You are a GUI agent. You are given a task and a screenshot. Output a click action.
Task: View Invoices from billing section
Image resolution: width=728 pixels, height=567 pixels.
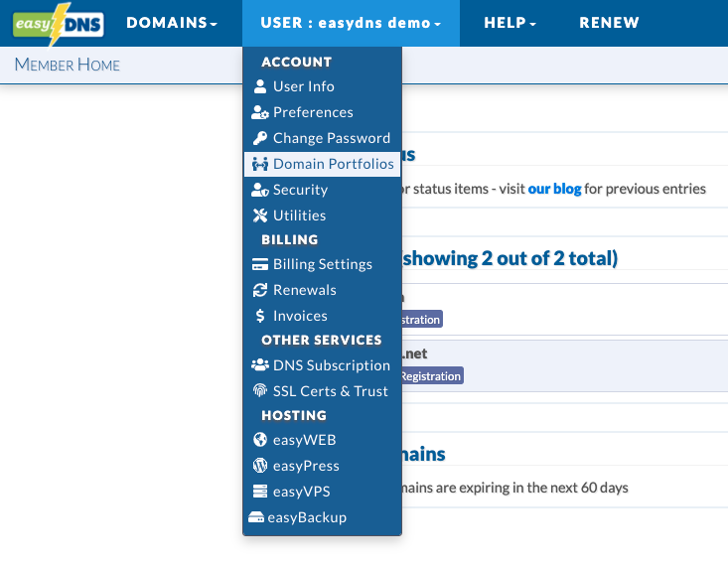click(x=322, y=316)
